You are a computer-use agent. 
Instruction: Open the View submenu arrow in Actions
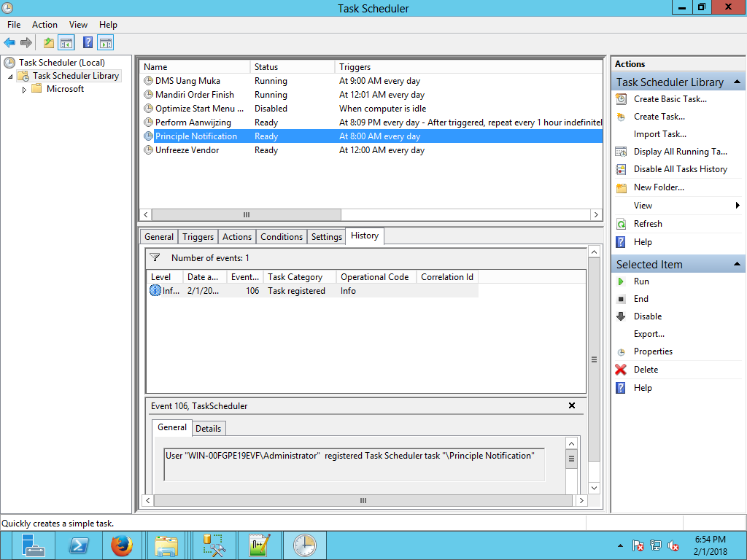click(738, 206)
